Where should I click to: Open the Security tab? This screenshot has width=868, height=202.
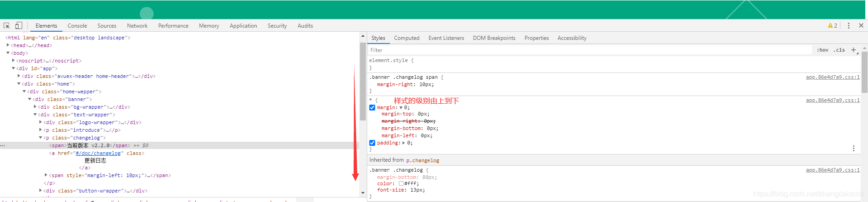point(278,26)
